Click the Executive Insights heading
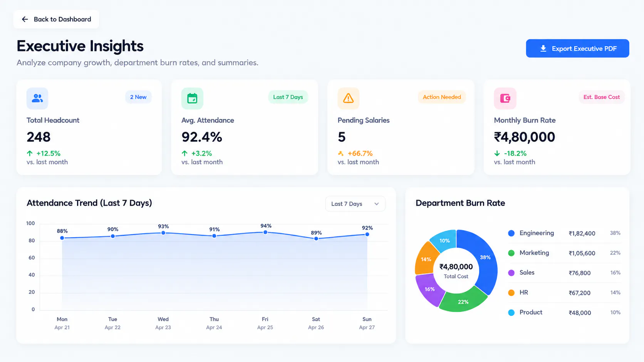Screen dimensions: 644x362 (x=80, y=46)
